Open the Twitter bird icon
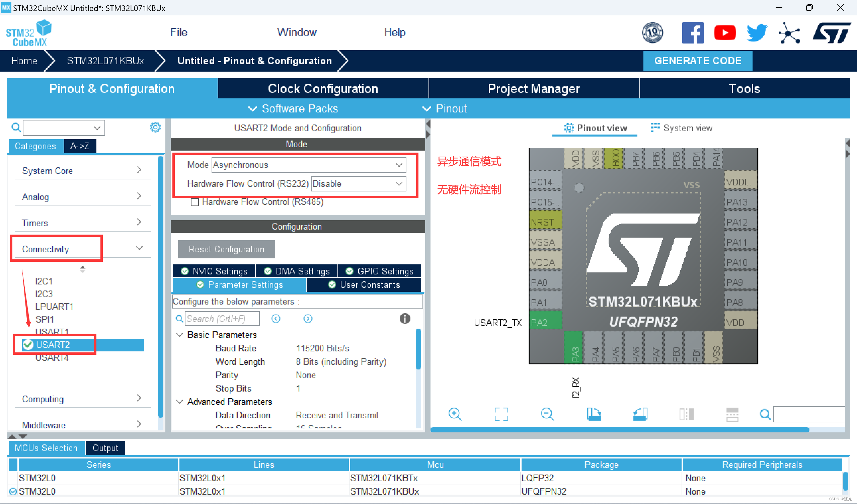The width and height of the screenshot is (857, 504). click(757, 33)
